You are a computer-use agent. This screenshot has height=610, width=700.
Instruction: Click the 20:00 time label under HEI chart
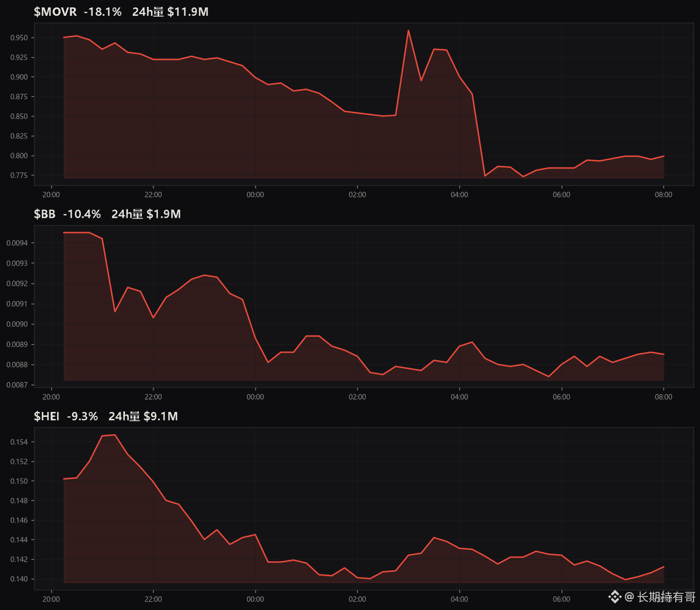click(51, 599)
